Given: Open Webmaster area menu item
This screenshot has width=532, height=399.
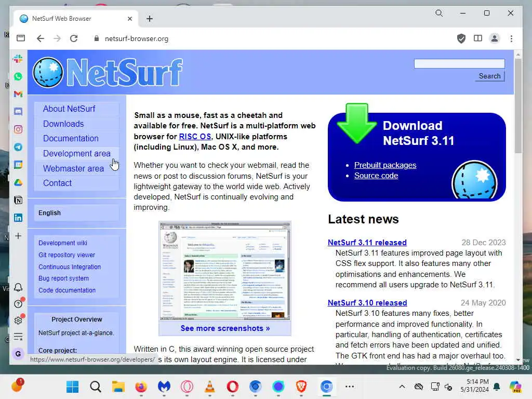Looking at the screenshot, I should point(73,168).
